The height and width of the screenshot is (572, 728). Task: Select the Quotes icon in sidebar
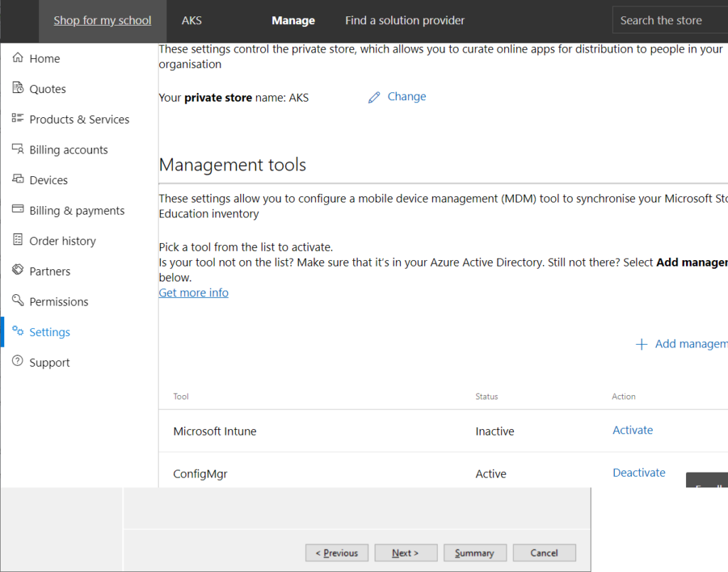coord(18,89)
